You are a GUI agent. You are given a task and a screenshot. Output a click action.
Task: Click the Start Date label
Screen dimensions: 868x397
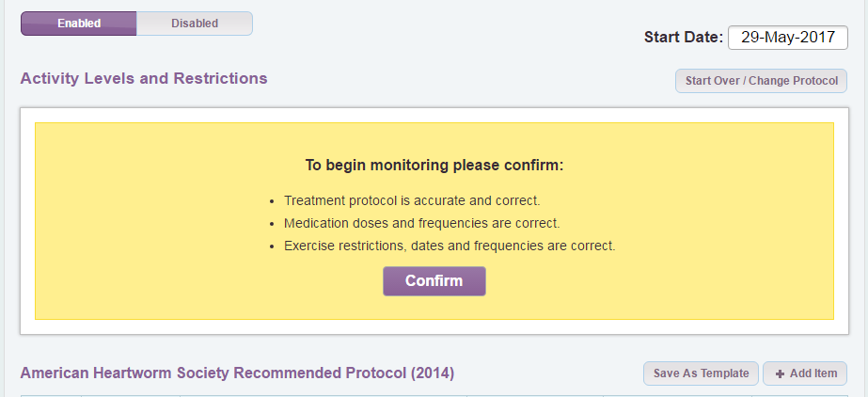tap(683, 38)
